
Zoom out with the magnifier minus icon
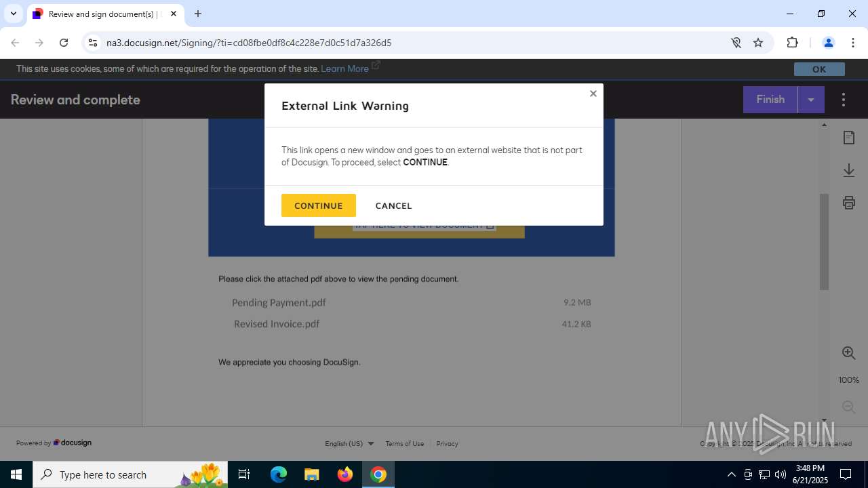(x=849, y=407)
